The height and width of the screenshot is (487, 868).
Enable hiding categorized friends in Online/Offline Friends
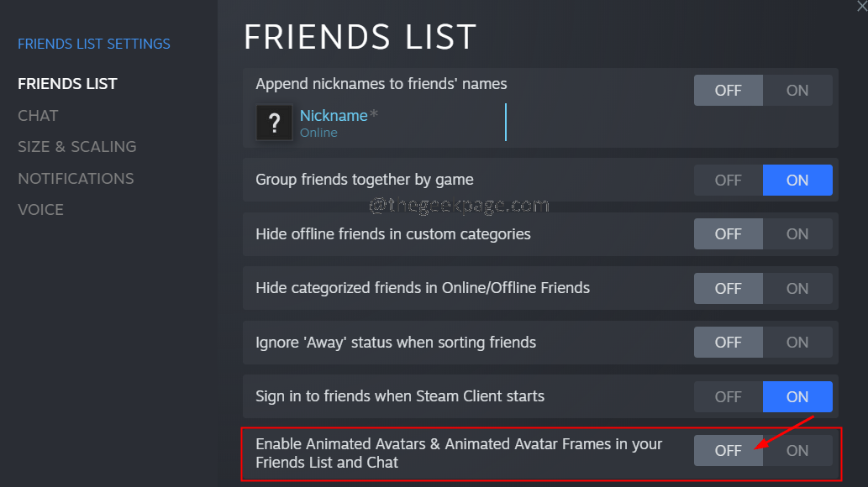click(797, 288)
